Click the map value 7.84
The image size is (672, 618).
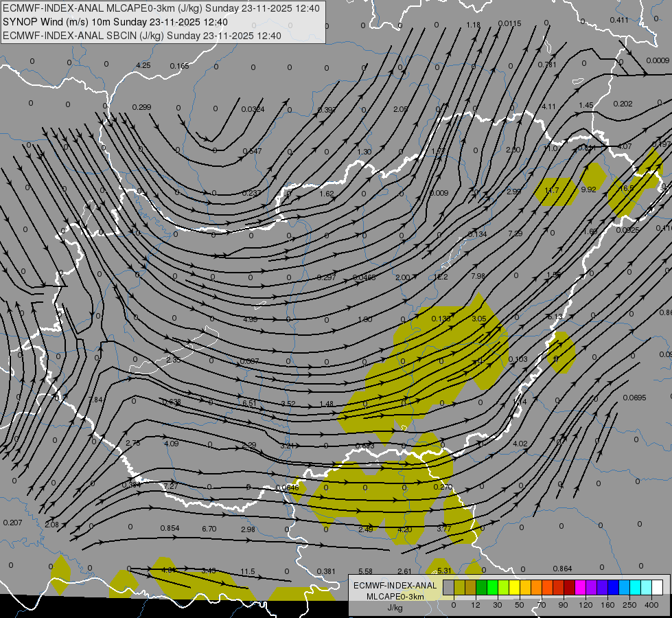(95, 400)
